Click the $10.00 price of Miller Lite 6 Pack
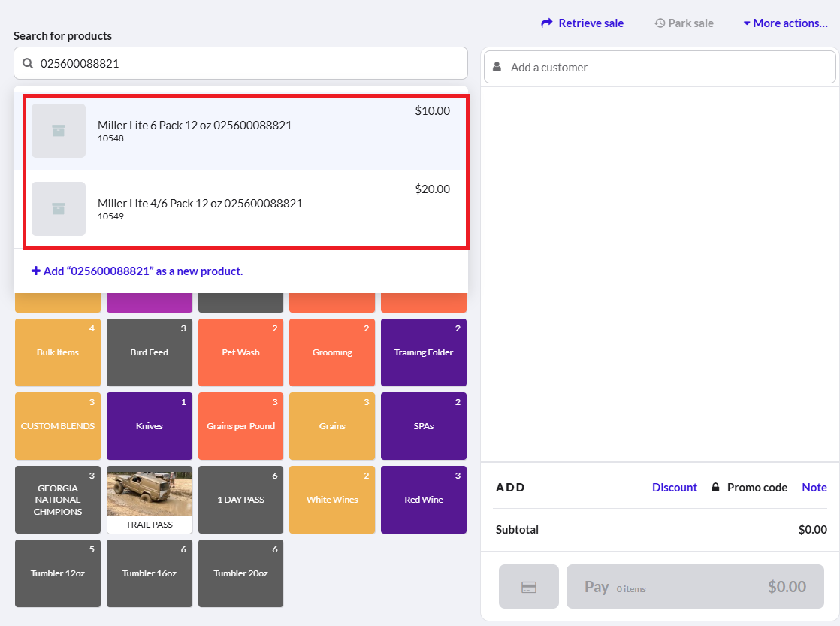This screenshot has width=840, height=626. [x=432, y=111]
